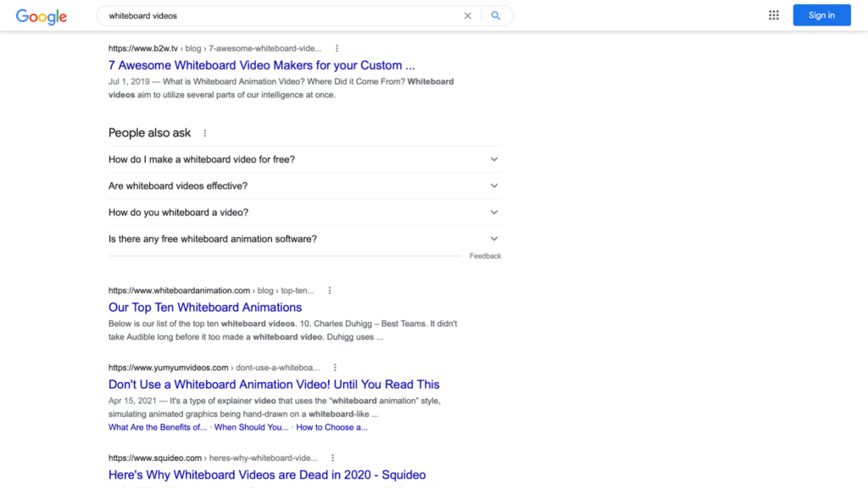The width and height of the screenshot is (868, 488).
Task: Click the Sign in button
Action: pos(821,15)
